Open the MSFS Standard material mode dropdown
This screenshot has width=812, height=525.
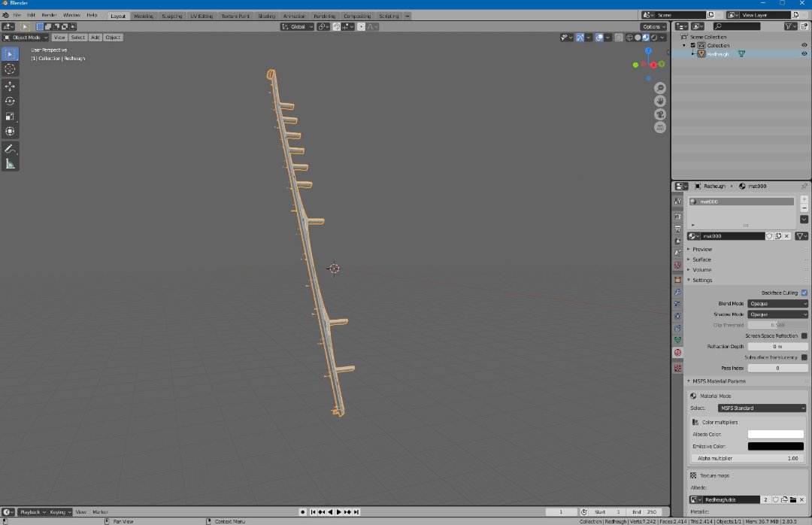762,408
